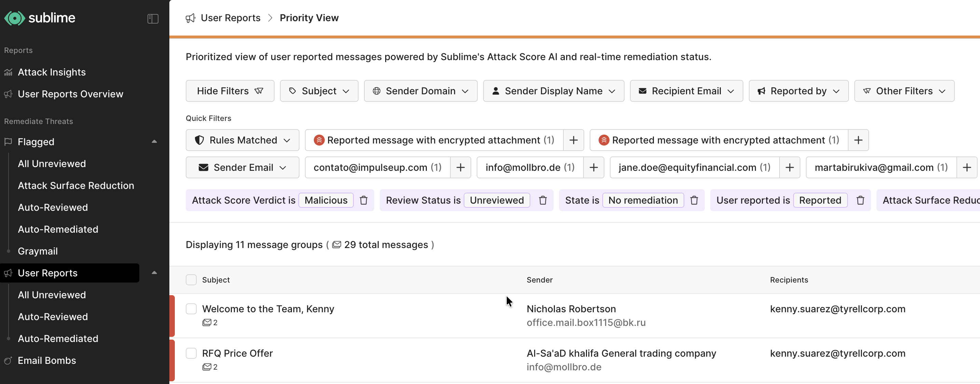Image resolution: width=980 pixels, height=384 pixels.
Task: Collapse the sidebar panel icon
Action: tap(153, 18)
